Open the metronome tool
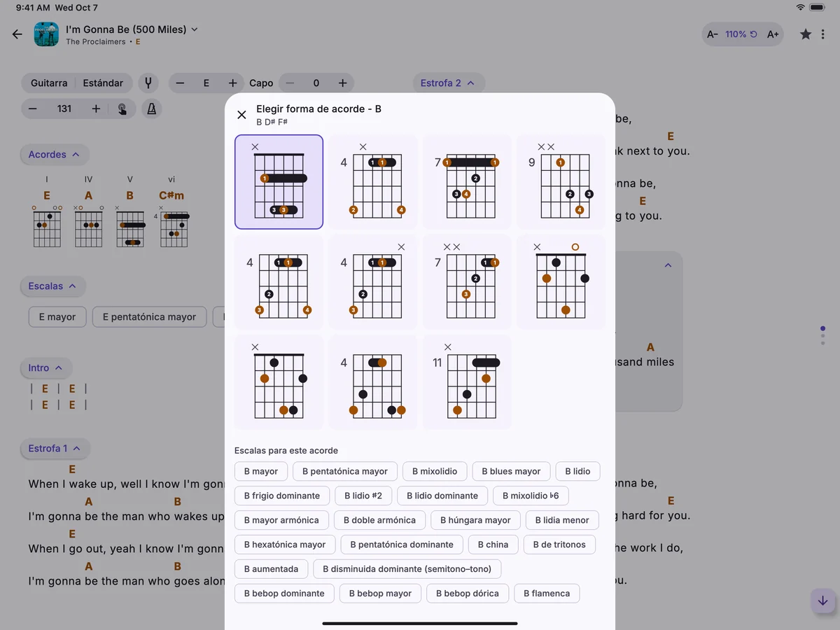Viewport: 840px width, 630px height. pyautogui.click(x=151, y=109)
